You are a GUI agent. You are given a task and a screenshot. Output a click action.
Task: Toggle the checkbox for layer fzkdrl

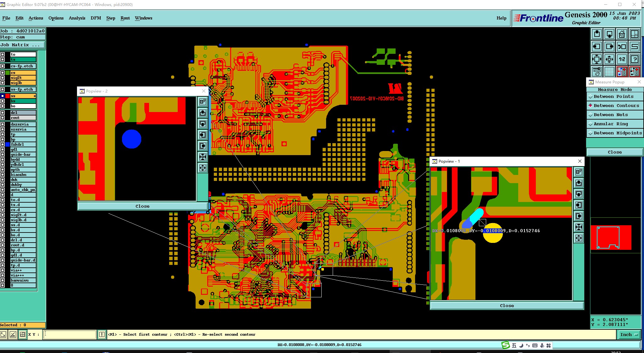click(3, 144)
